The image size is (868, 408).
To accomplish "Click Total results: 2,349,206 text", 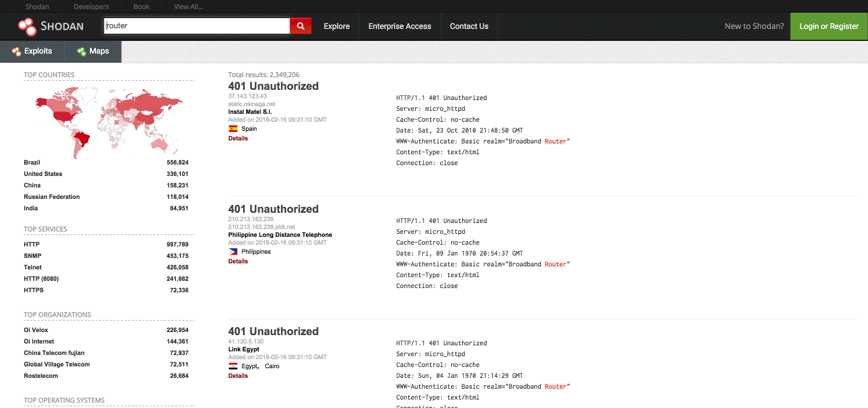I will pyautogui.click(x=264, y=75).
